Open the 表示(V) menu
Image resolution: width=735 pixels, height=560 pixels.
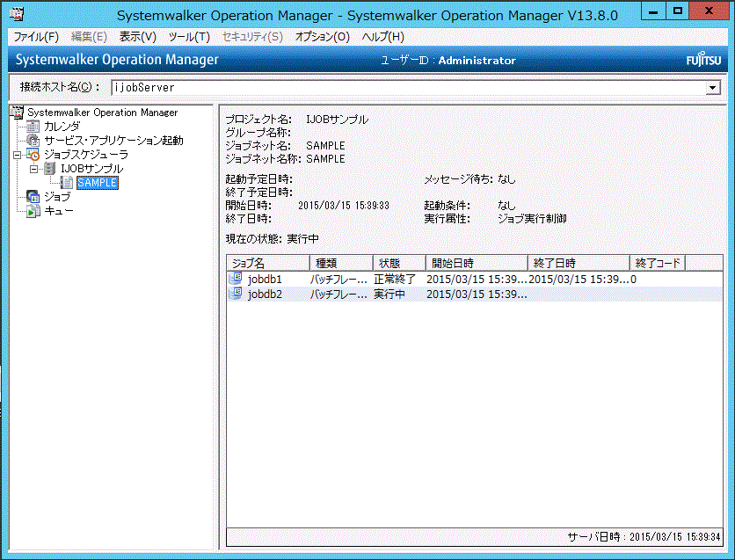(137, 37)
